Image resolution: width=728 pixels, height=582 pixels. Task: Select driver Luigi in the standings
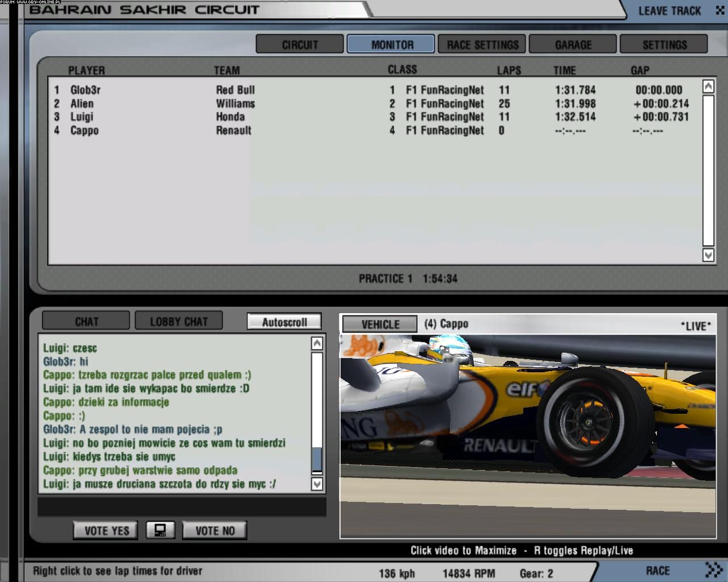tap(82, 117)
